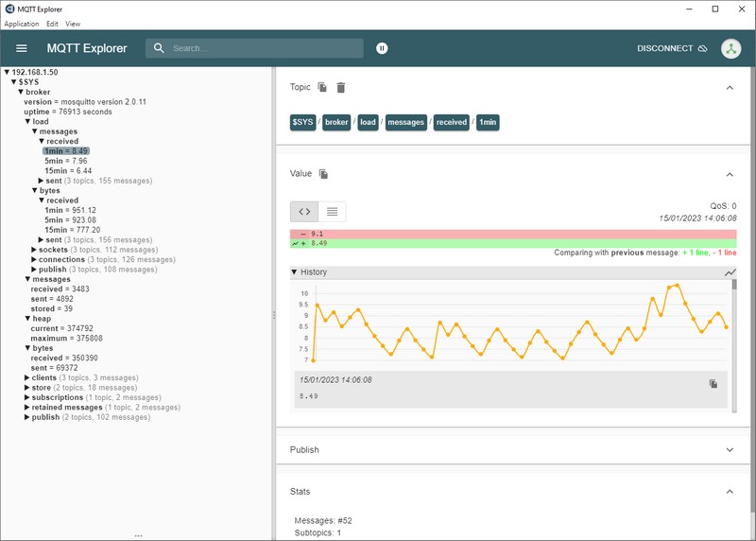Collapse the load tree node
The image size is (756, 541).
[27, 122]
